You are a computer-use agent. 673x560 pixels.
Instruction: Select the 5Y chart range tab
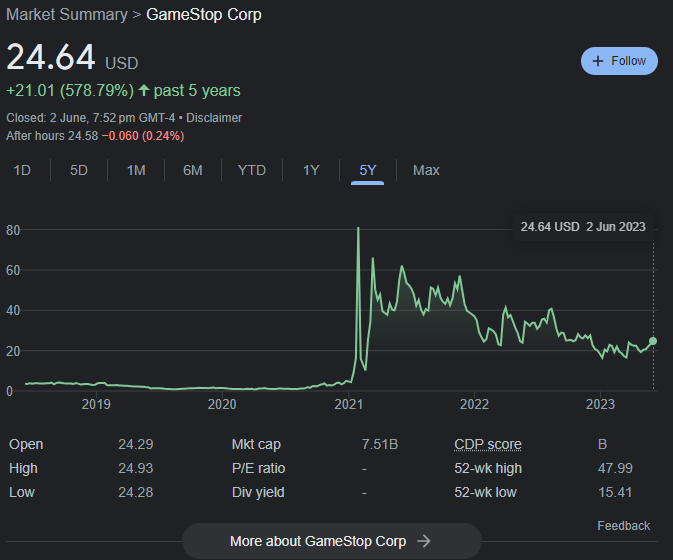point(367,170)
